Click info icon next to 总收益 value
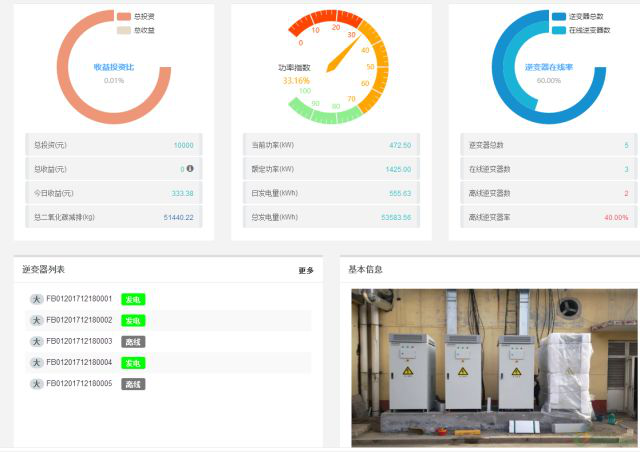Viewport: 640px width, 452px height. coord(190,168)
